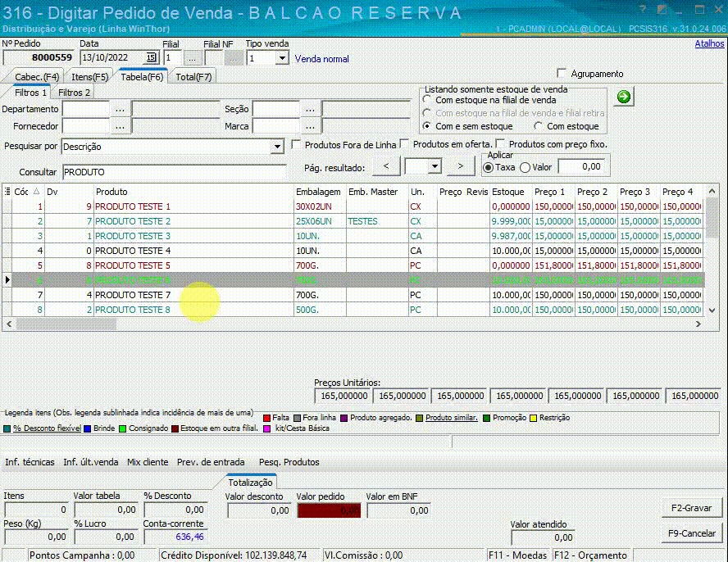Click the % Desconto flexível legend square
Image resolution: width=728 pixels, height=562 pixels.
click(x=7, y=428)
